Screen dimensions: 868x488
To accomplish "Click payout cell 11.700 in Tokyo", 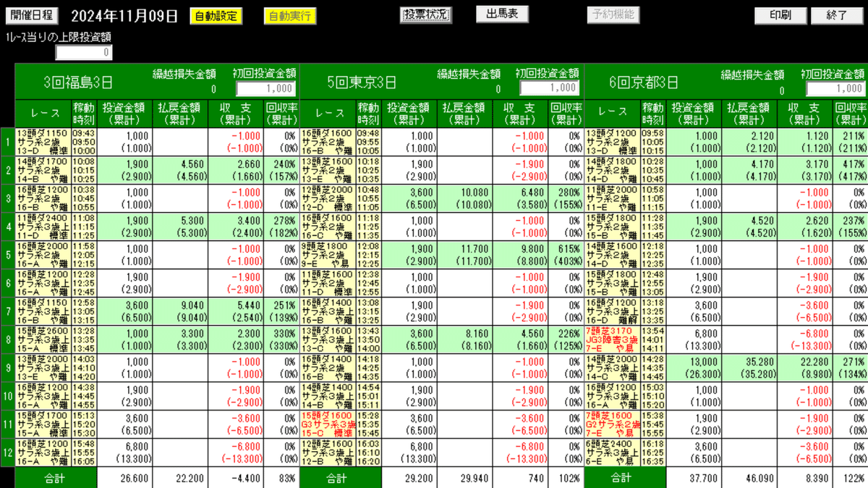I will point(465,254).
